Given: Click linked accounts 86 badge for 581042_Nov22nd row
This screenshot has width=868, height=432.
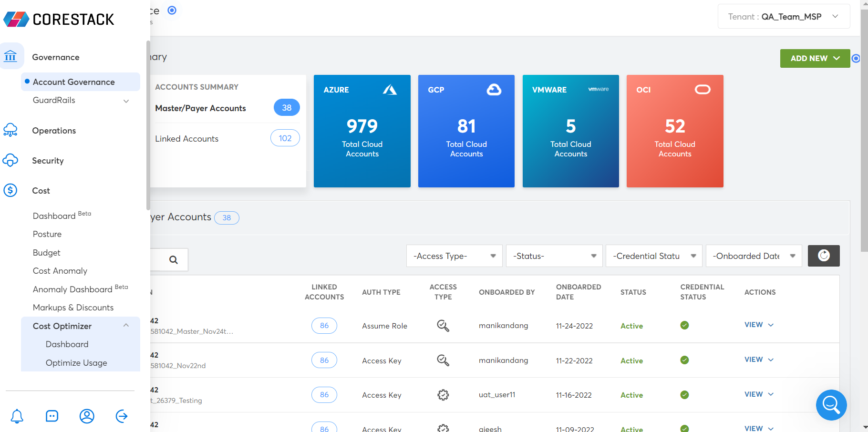Looking at the screenshot, I should point(324,360).
